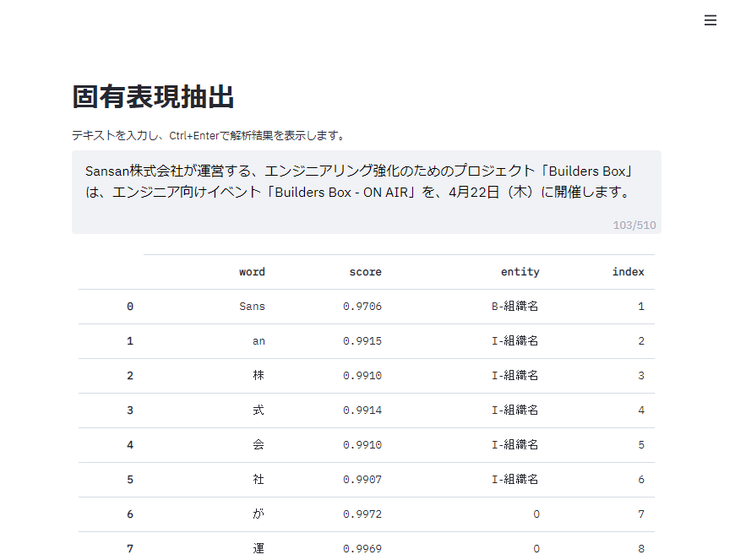735x560 pixels.
Task: Click 'I-組織名' entity in row 'an'
Action: pos(514,341)
